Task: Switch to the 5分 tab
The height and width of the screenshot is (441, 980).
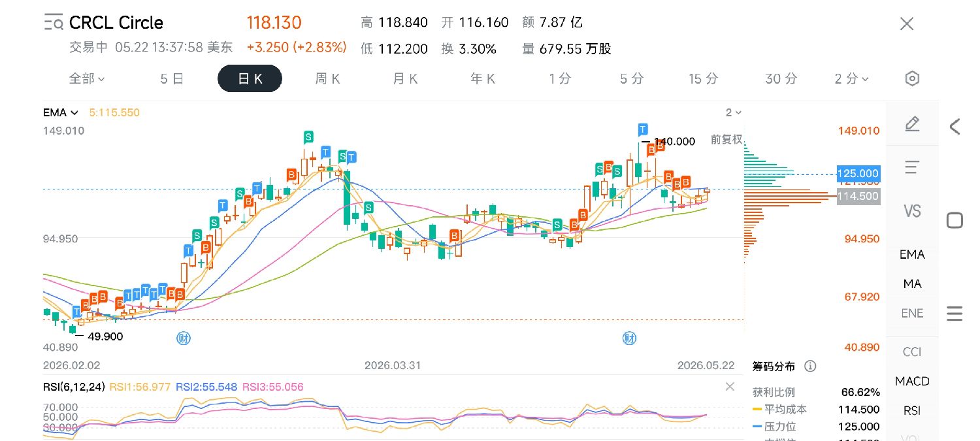Action: pyautogui.click(x=632, y=78)
